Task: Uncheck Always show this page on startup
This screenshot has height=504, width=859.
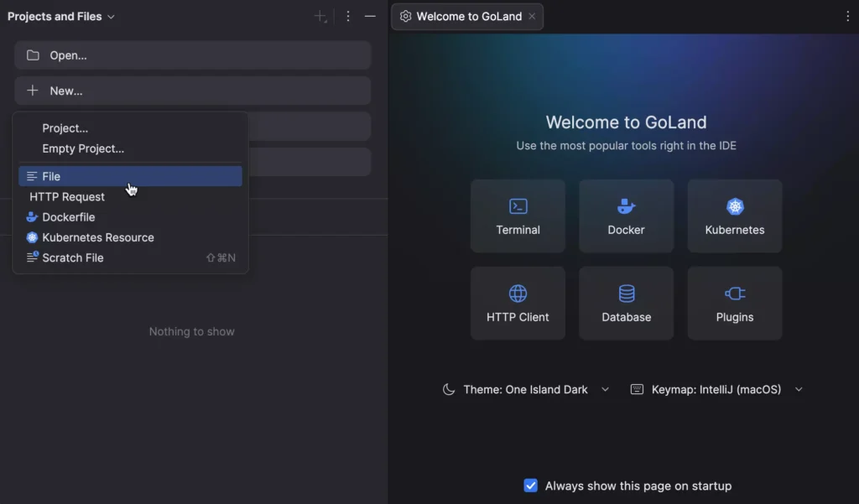Action: [530, 485]
